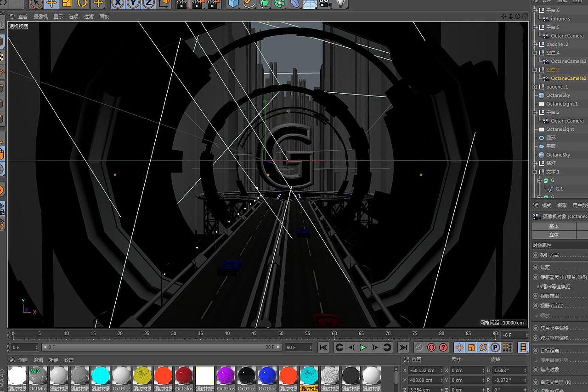Viewport: 588px width, 392px height.
Task: Collapse the 文本.1 group
Action: click(x=535, y=172)
